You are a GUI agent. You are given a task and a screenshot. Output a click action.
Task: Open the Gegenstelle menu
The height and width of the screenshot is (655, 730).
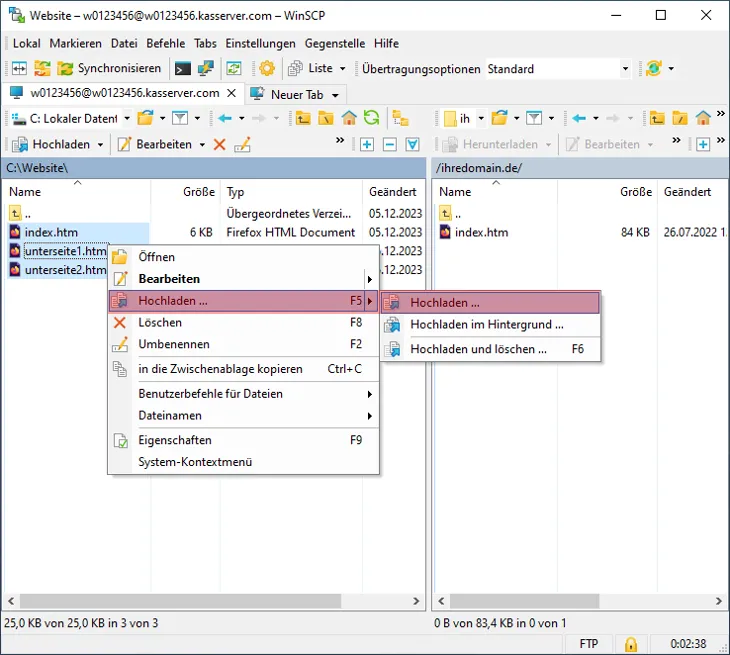[335, 43]
